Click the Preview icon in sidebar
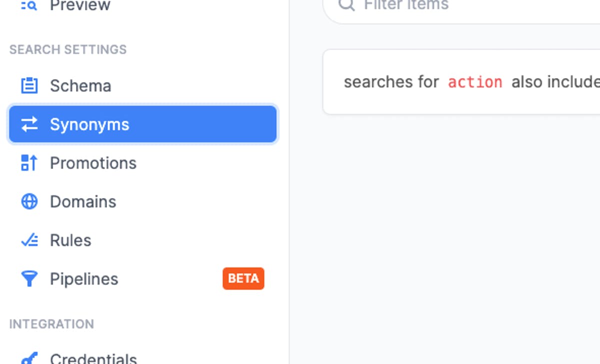600x364 pixels. (29, 5)
